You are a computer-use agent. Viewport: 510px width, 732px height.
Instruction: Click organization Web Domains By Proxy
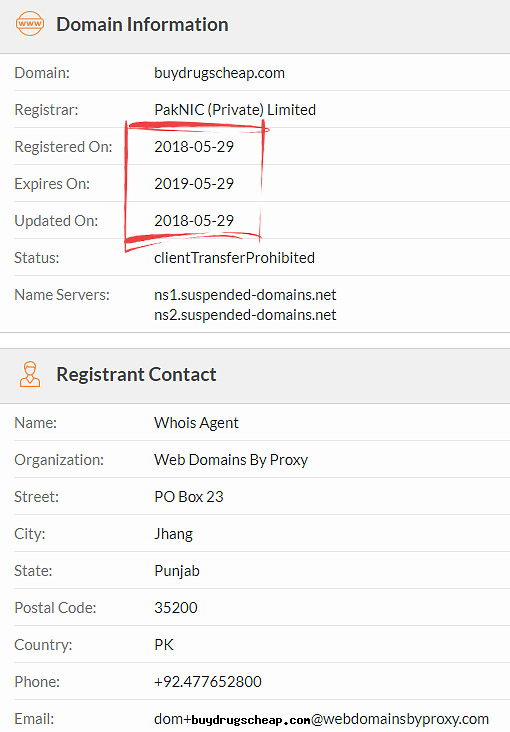(x=231, y=460)
